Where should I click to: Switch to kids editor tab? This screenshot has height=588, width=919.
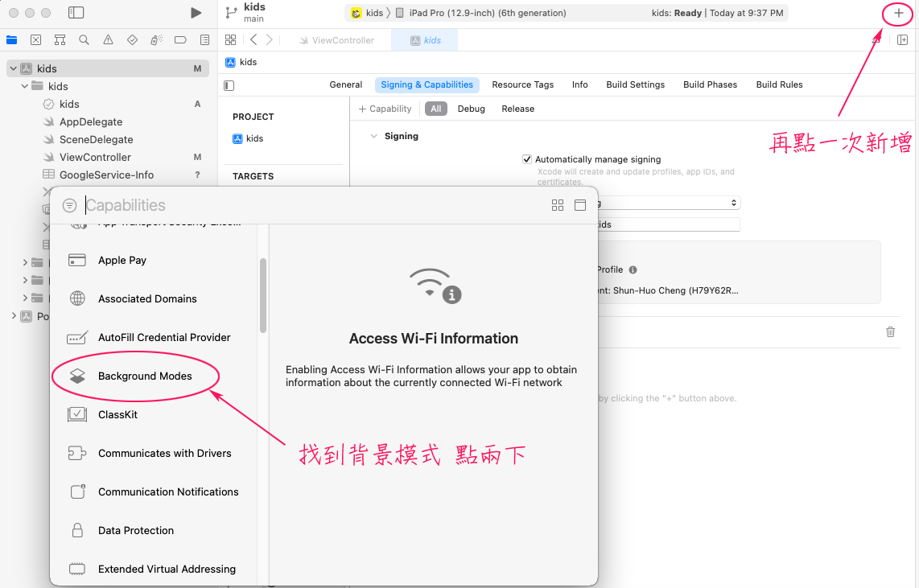pos(426,40)
